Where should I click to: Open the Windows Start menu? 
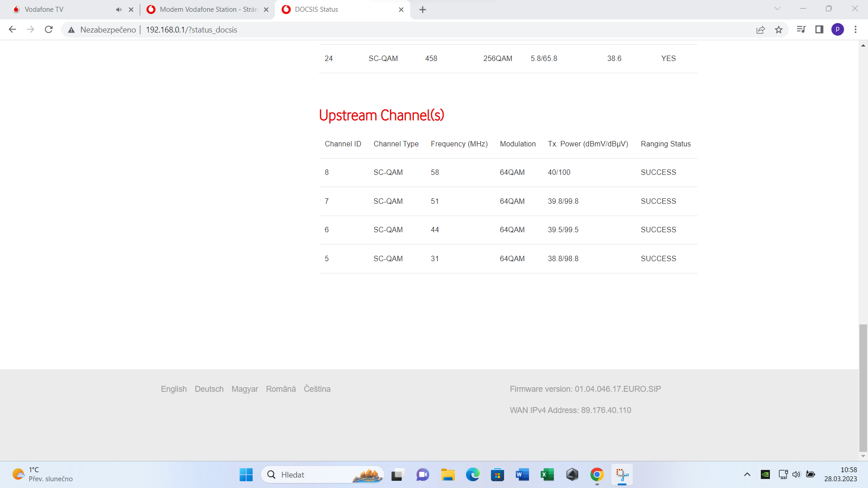tap(246, 475)
